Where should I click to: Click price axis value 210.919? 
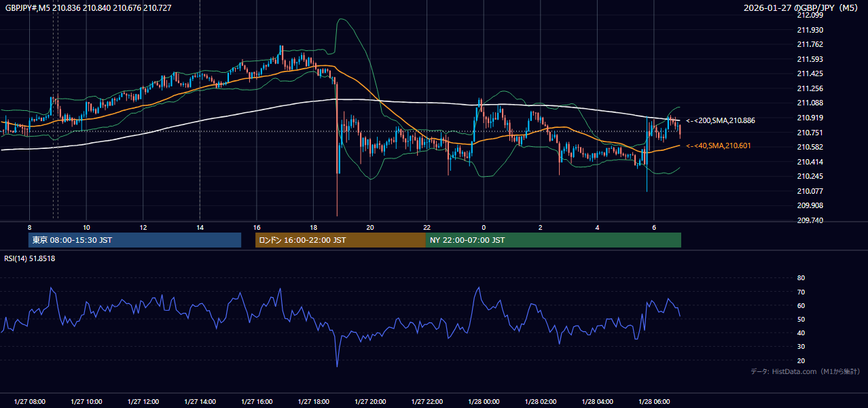tap(810, 118)
